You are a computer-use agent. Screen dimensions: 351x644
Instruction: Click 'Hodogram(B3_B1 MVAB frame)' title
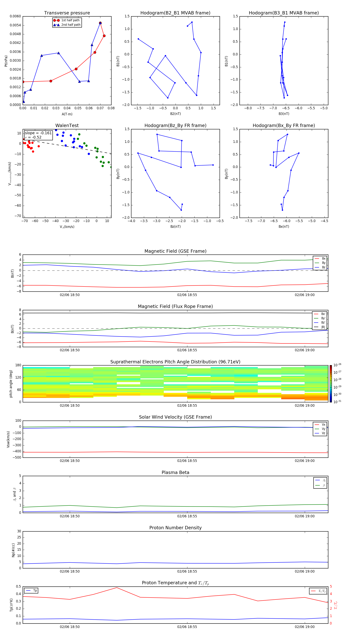284,13
